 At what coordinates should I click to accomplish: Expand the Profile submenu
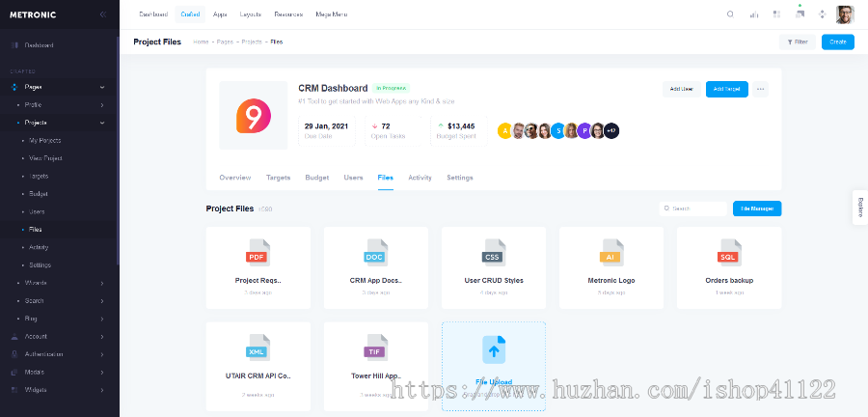tap(102, 104)
